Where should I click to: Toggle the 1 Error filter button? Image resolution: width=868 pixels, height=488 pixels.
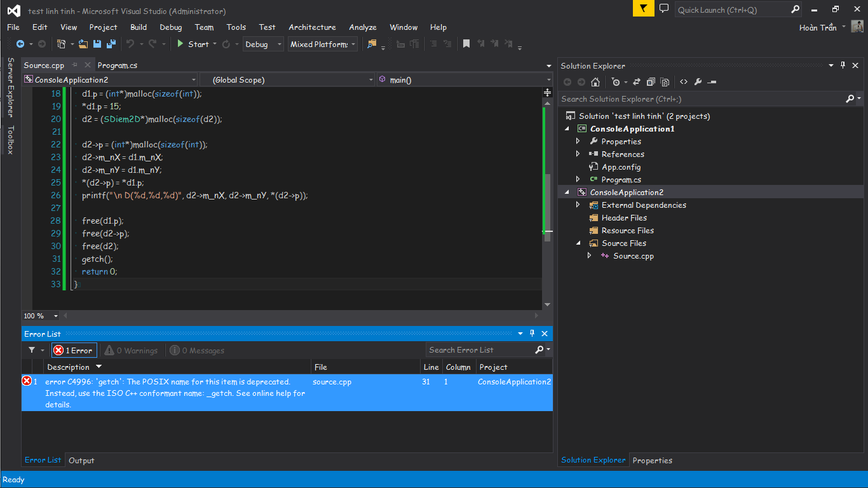pyautogui.click(x=73, y=350)
